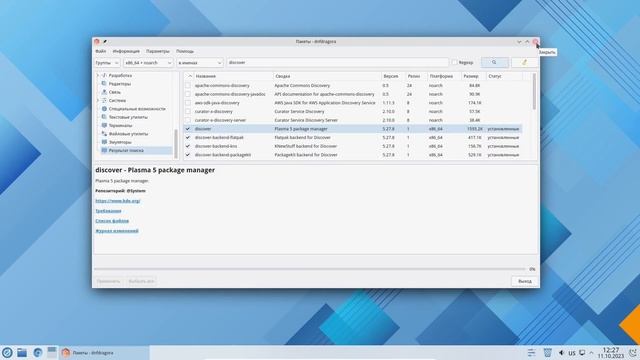Image resolution: width=640 pixels, height=360 pixels.
Task: Open the file manager from taskbar
Action: [22, 352]
